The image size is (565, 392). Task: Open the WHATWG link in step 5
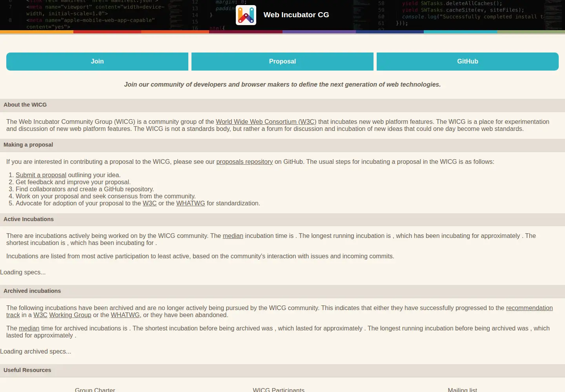191,203
